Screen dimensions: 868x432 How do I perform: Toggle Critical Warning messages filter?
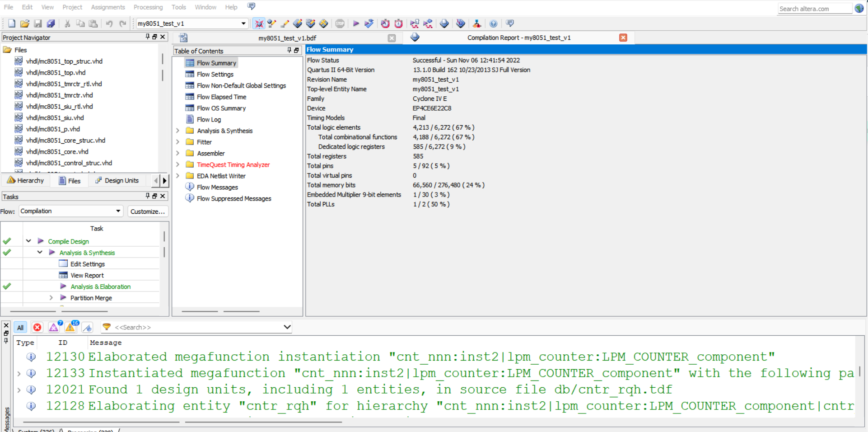54,327
